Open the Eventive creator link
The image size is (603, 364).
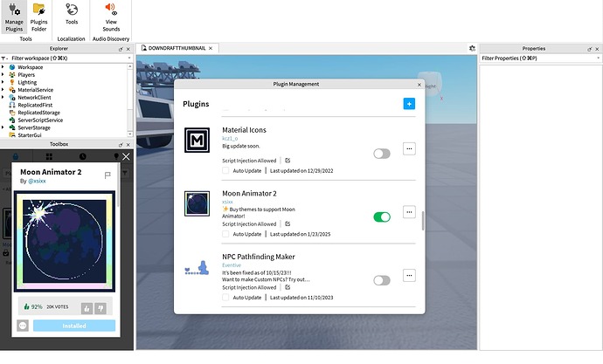click(232, 265)
